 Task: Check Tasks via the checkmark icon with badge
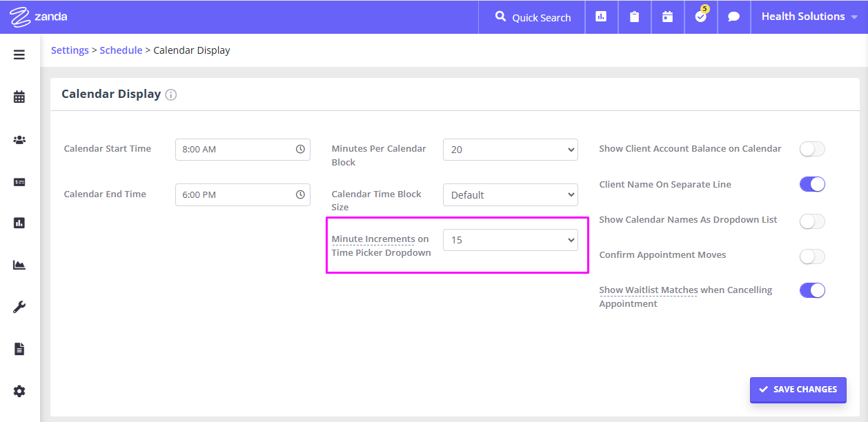(700, 17)
